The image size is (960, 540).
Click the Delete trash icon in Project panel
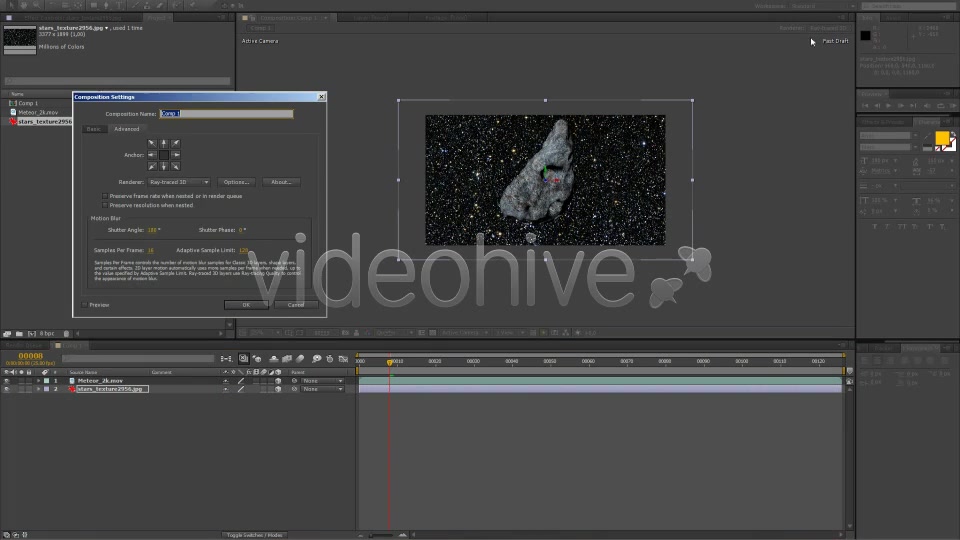click(x=67, y=334)
